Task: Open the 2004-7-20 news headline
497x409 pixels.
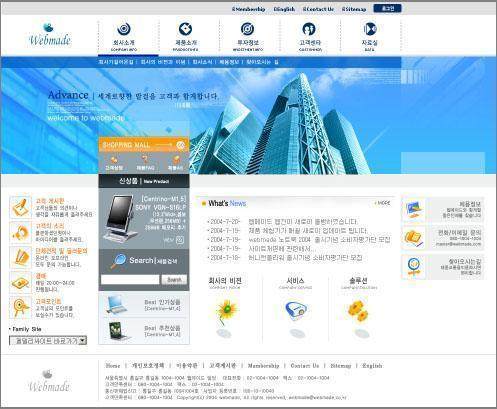Action: (x=303, y=222)
